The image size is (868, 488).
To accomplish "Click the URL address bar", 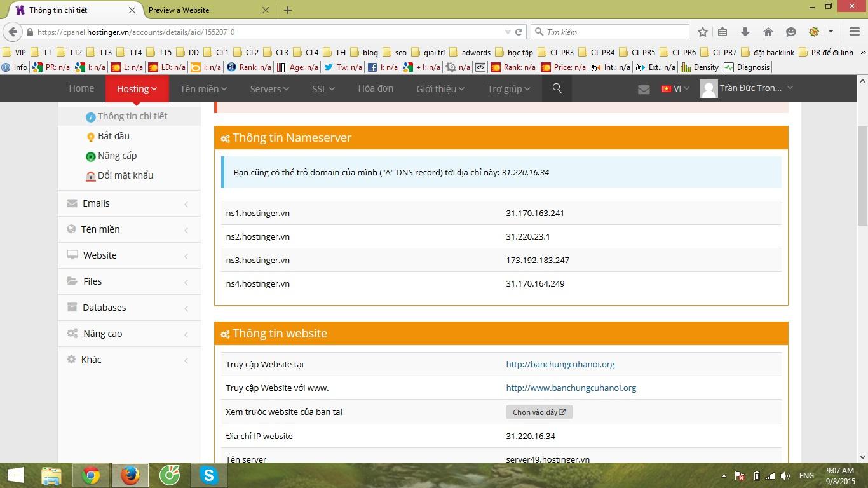I will coord(267,32).
